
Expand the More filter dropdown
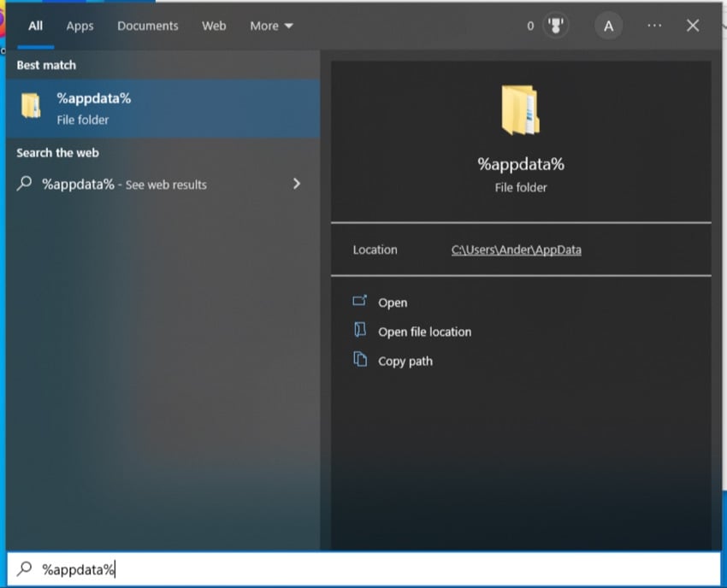click(x=271, y=26)
